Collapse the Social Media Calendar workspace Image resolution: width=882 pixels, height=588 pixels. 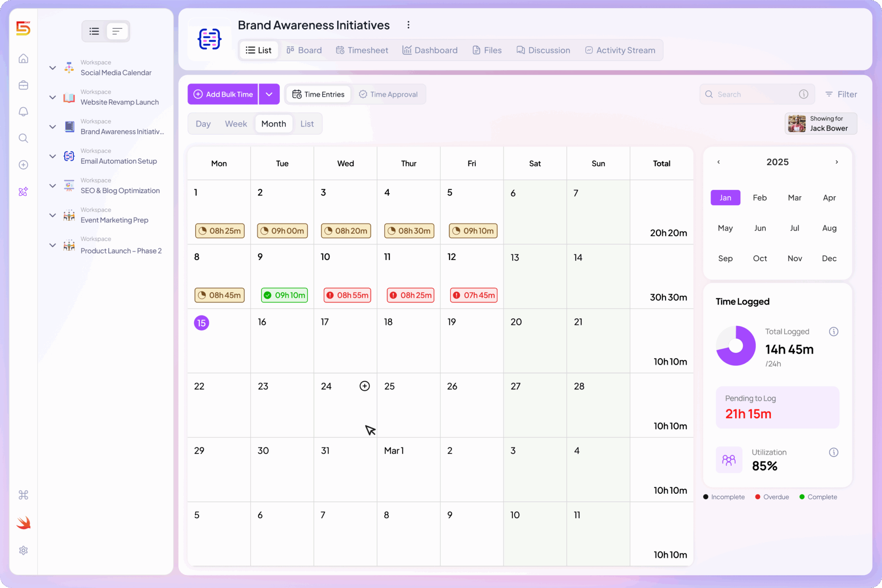tap(53, 68)
